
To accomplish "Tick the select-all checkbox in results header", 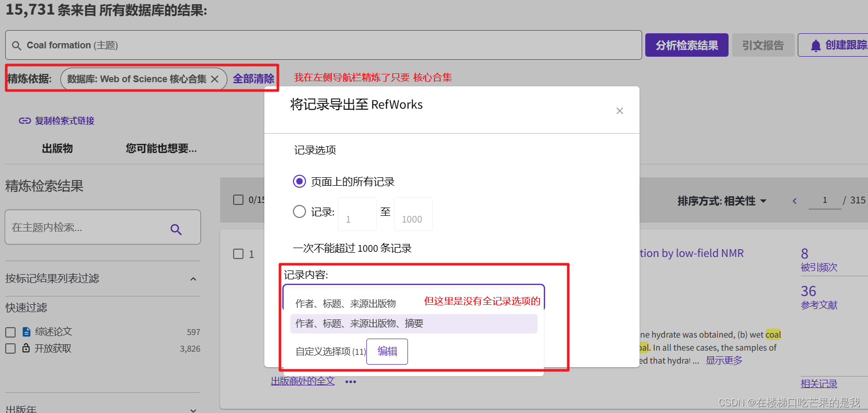I will [x=238, y=200].
